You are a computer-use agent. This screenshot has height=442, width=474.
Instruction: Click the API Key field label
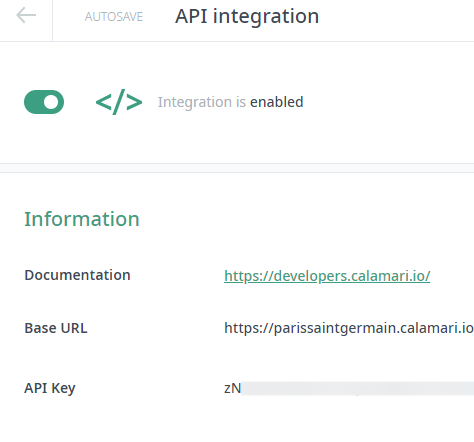(50, 388)
